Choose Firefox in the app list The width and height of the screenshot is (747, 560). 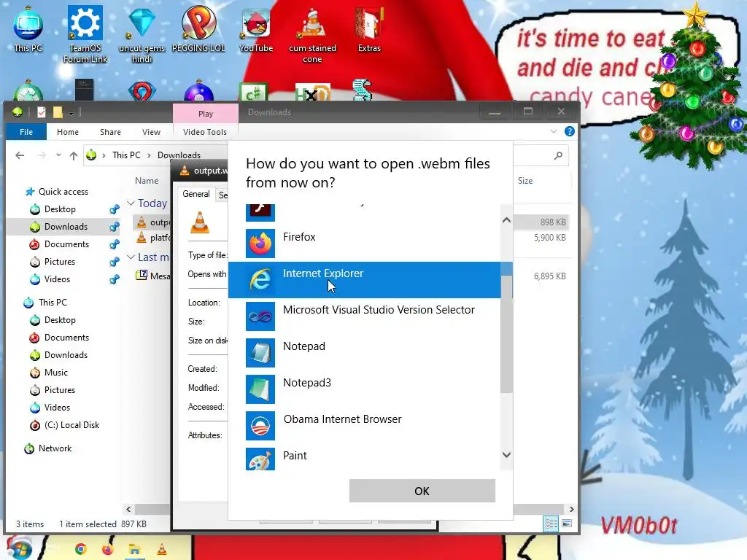pos(365,243)
